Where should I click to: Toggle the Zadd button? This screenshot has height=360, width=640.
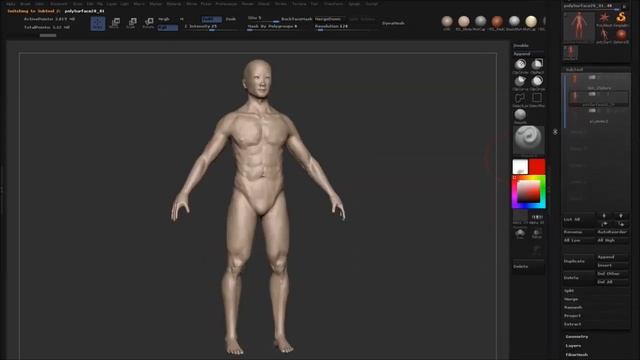(x=211, y=19)
